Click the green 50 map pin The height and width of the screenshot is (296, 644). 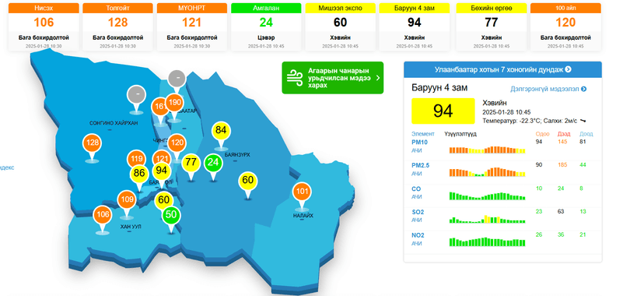171,215
